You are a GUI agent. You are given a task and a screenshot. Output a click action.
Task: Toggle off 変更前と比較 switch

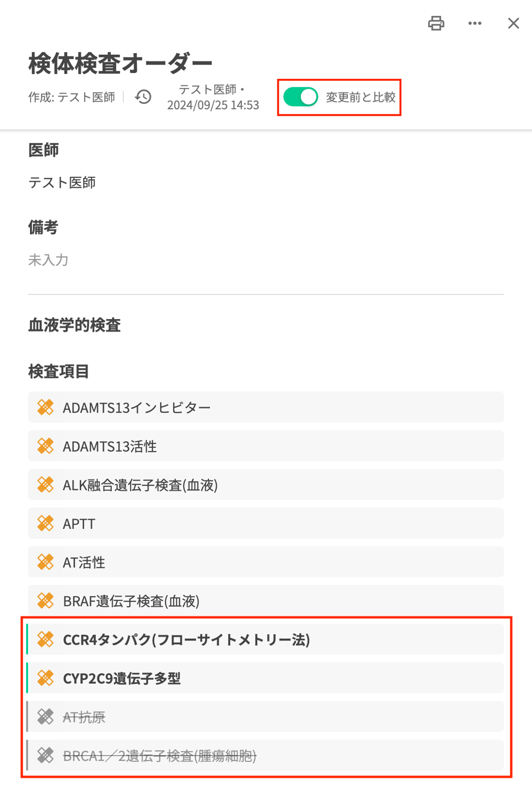(x=300, y=97)
